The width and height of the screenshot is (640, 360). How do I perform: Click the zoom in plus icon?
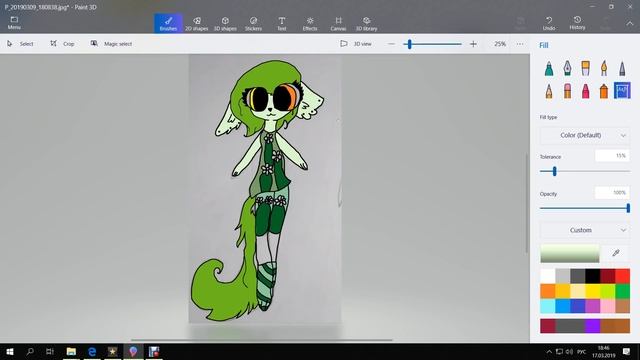[473, 44]
